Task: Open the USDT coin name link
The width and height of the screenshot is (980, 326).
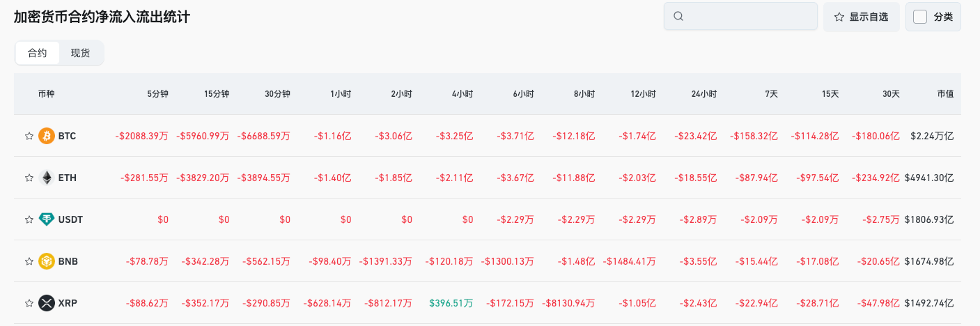Action: 71,219
